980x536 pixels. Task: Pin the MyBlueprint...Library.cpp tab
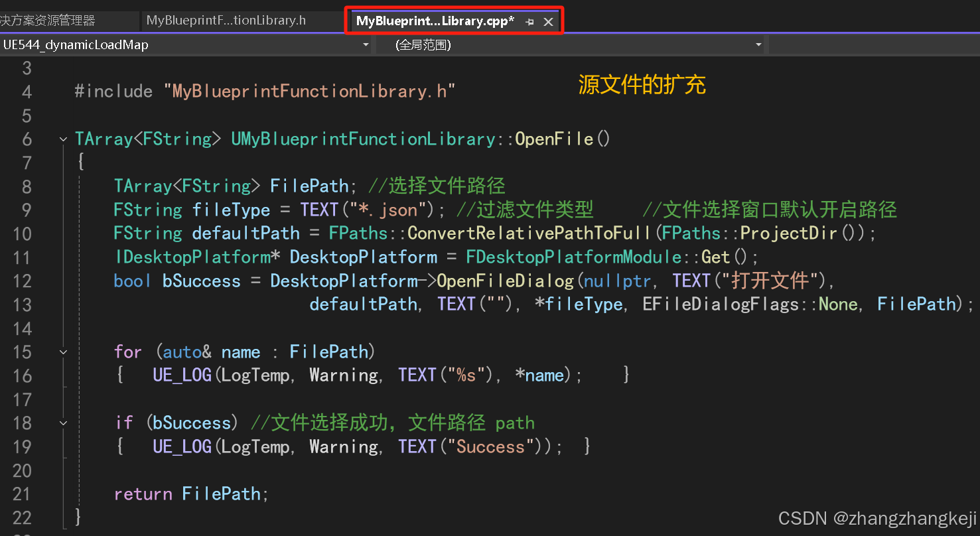pyautogui.click(x=529, y=22)
